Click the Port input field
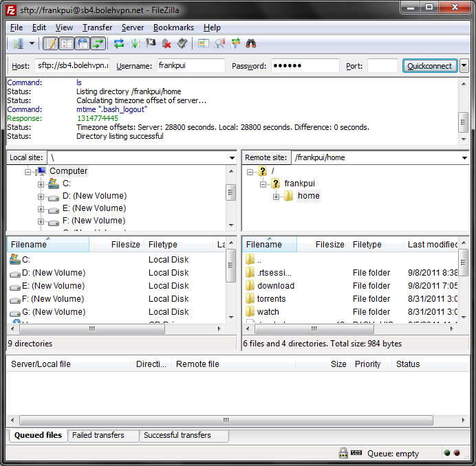476x466 pixels. pos(382,65)
